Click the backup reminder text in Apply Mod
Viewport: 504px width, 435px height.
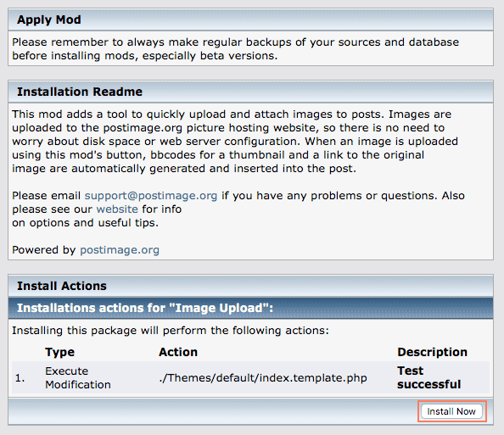[236, 49]
